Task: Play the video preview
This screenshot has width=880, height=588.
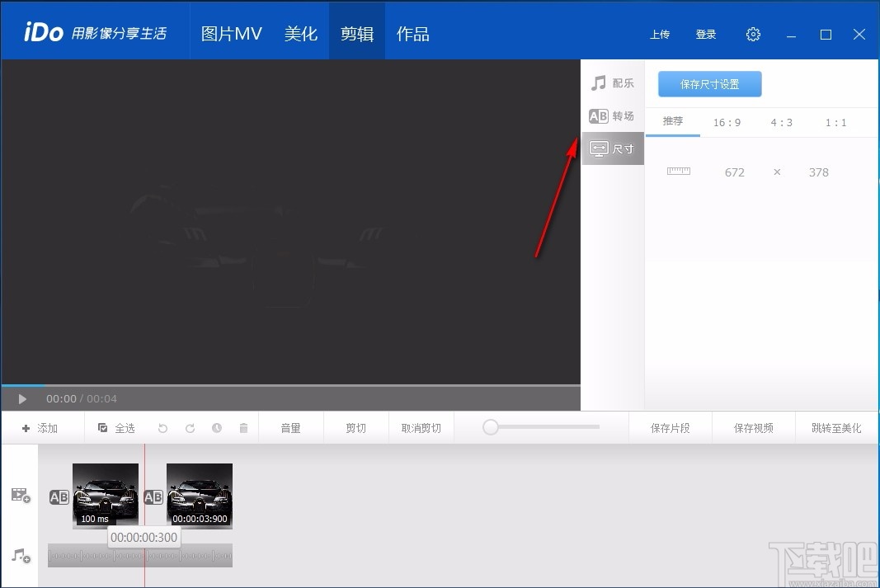Action: coord(22,399)
